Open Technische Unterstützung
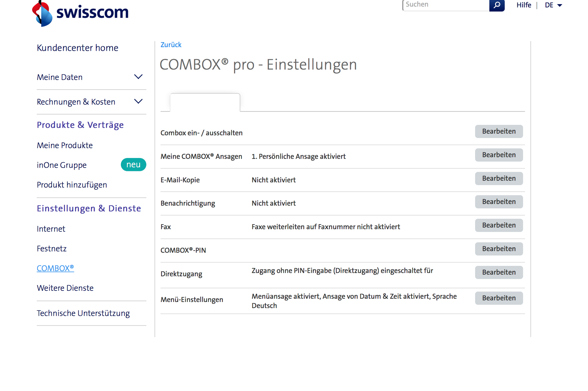 (83, 313)
